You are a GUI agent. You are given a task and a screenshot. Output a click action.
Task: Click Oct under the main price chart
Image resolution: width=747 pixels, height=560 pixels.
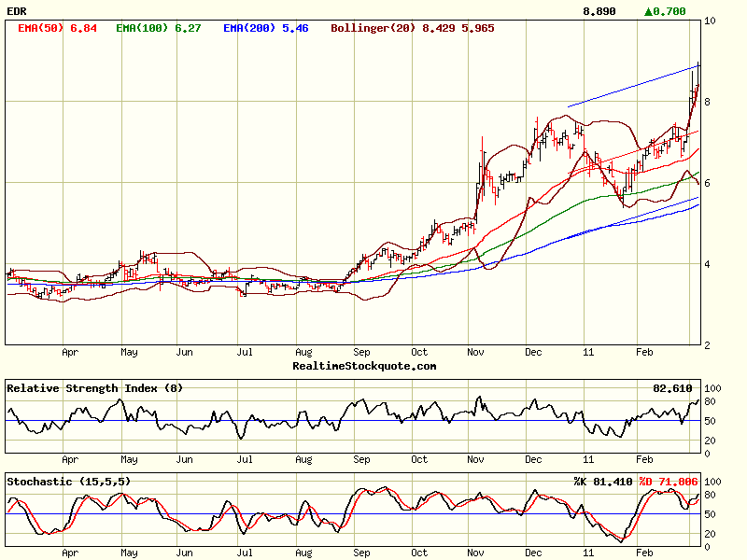click(419, 353)
